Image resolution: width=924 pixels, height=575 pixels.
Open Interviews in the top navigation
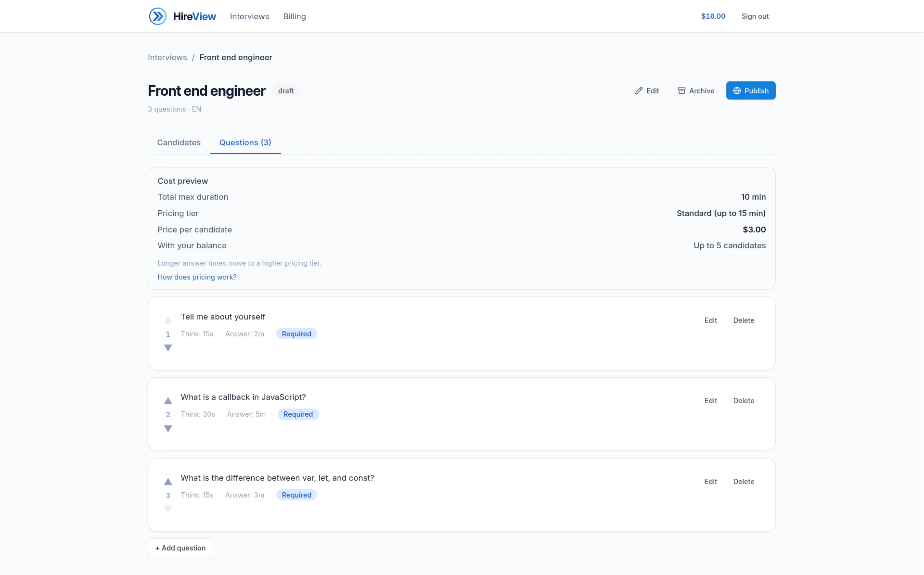249,16
